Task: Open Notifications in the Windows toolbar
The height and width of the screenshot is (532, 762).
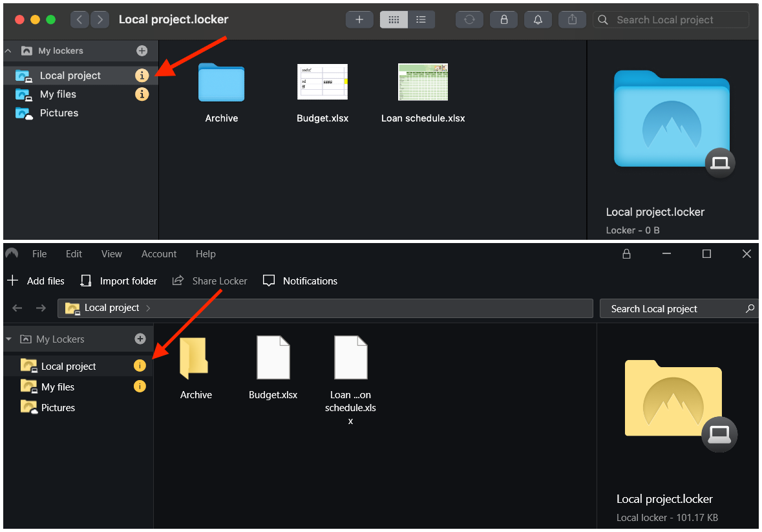Action: pos(299,281)
